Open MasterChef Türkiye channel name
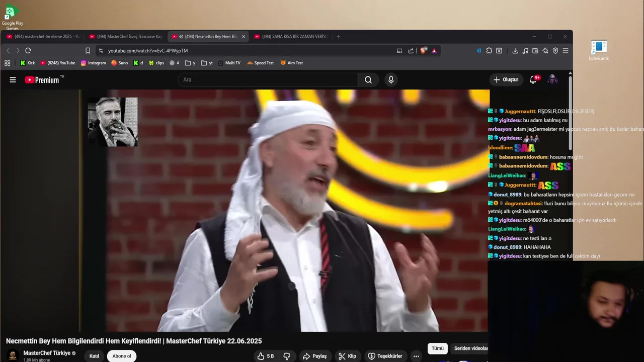Viewport: 644px width, 362px height. click(47, 353)
